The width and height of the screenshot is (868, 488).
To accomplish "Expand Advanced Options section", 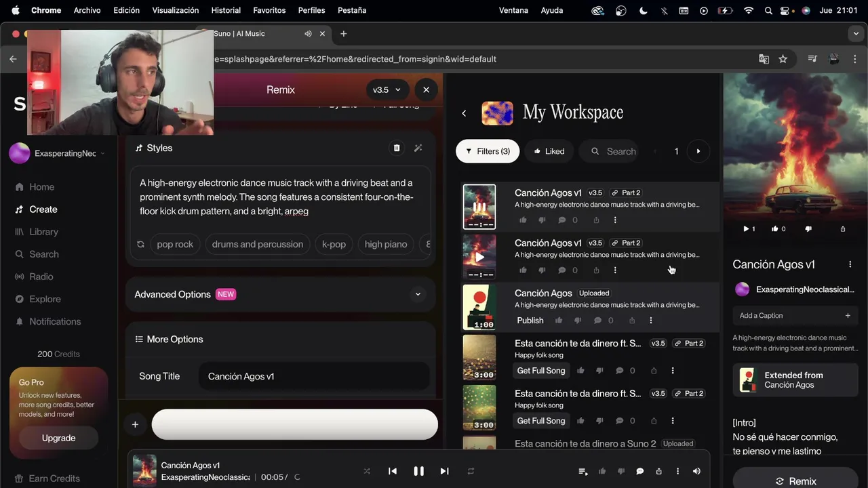I will (280, 294).
